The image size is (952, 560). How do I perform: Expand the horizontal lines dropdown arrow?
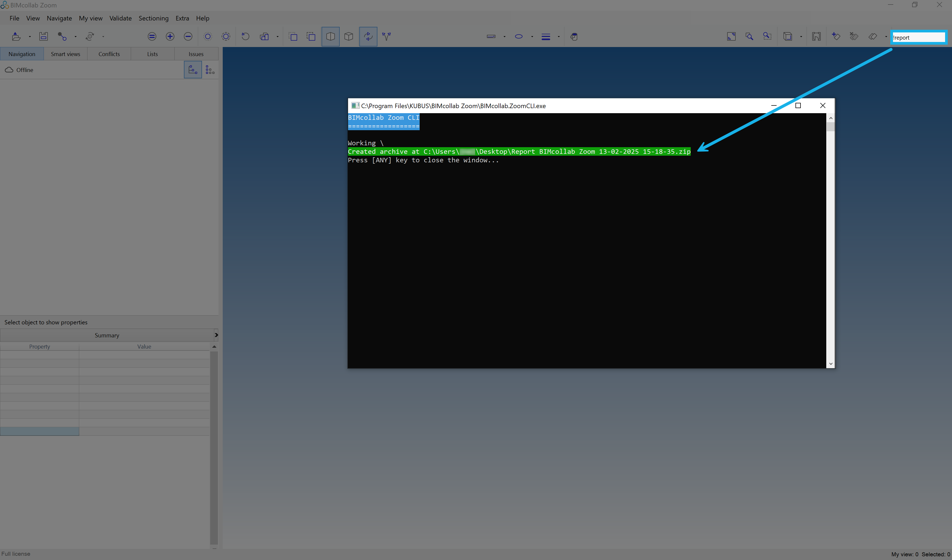[558, 37]
